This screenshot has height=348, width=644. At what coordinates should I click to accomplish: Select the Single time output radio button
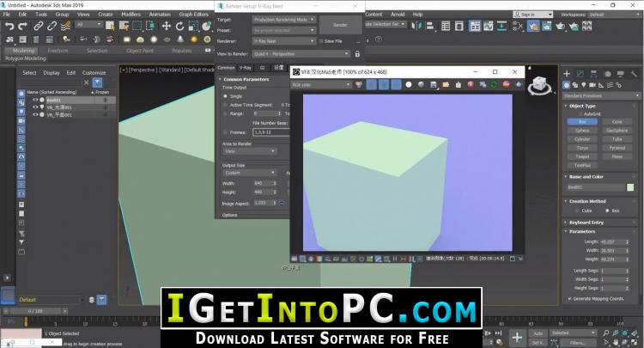[x=225, y=96]
